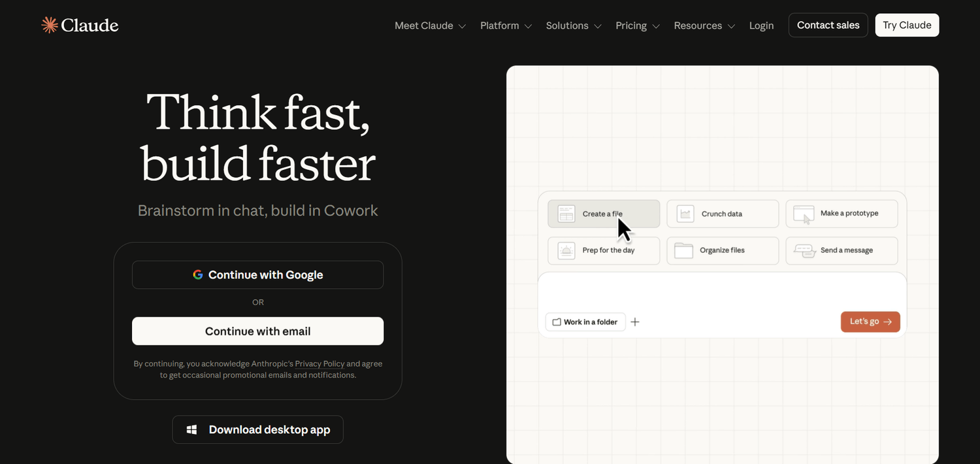Click the Make a prototype window icon
Image resolution: width=980 pixels, height=464 pixels.
[x=804, y=214]
